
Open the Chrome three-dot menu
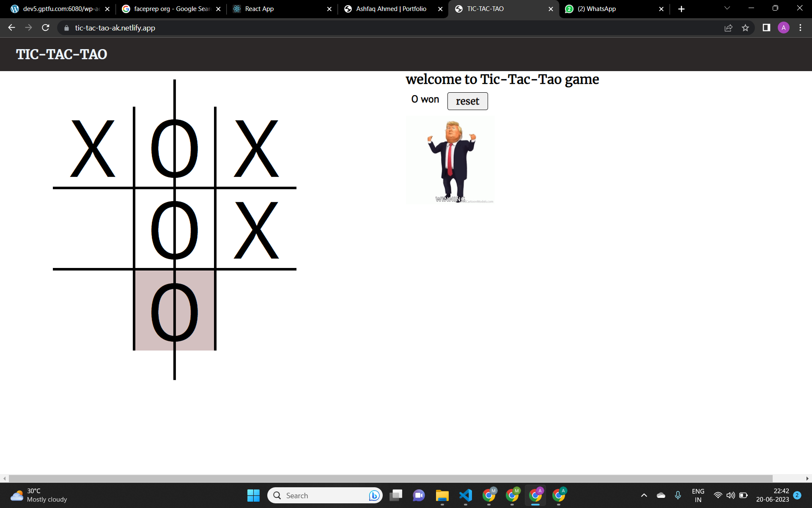[800, 28]
